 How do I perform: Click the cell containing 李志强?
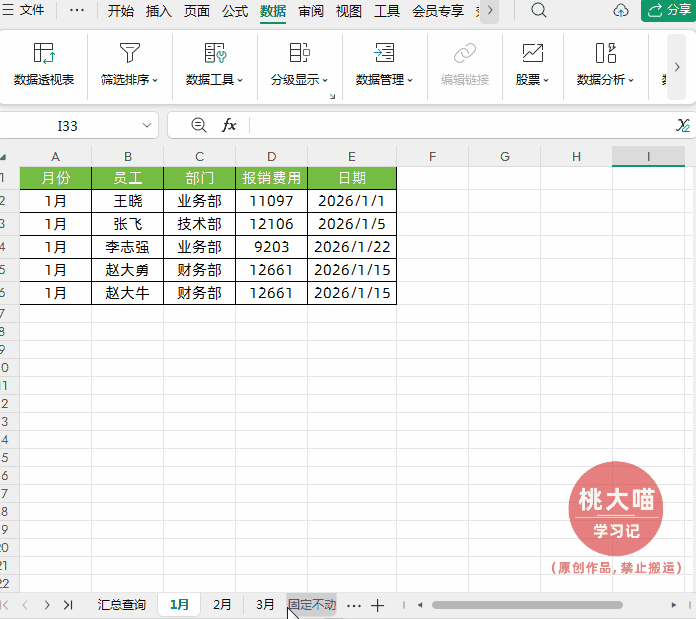(x=127, y=247)
